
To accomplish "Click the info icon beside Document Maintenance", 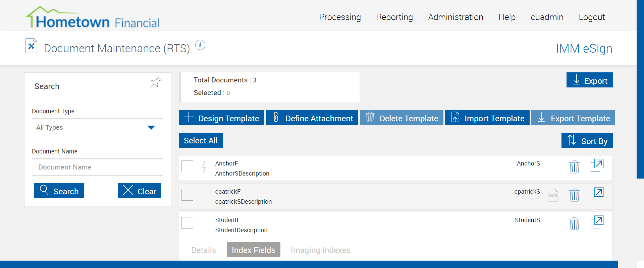I will (200, 45).
